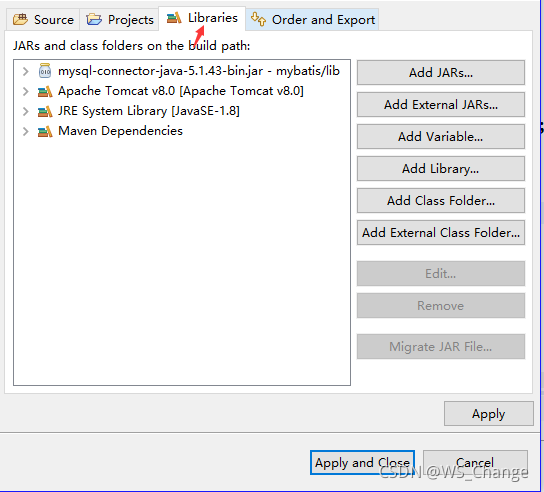This screenshot has height=492, width=544.
Task: Click the Add Variable... button
Action: pos(441,136)
